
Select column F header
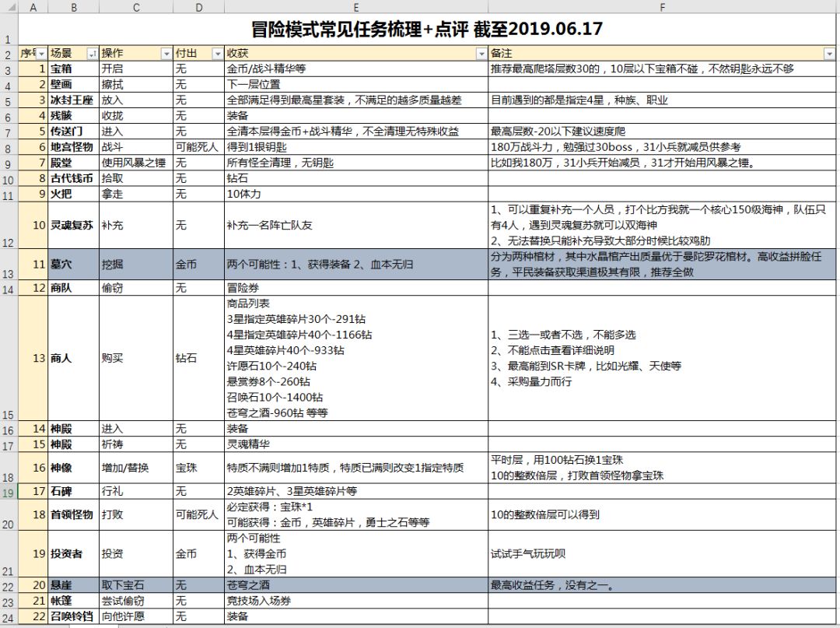tap(663, 8)
